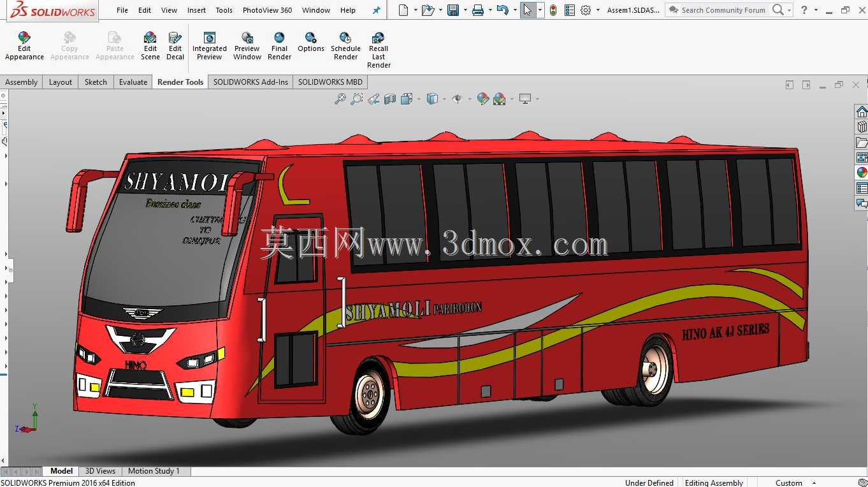Image resolution: width=868 pixels, height=487 pixels.
Task: Open the Design Library panel icon
Action: pos(862,127)
